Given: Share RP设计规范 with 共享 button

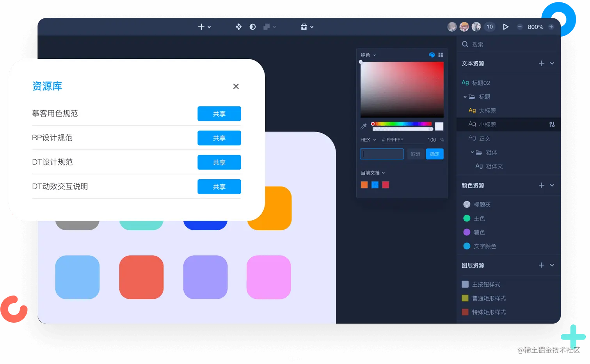Looking at the screenshot, I should pyautogui.click(x=219, y=138).
